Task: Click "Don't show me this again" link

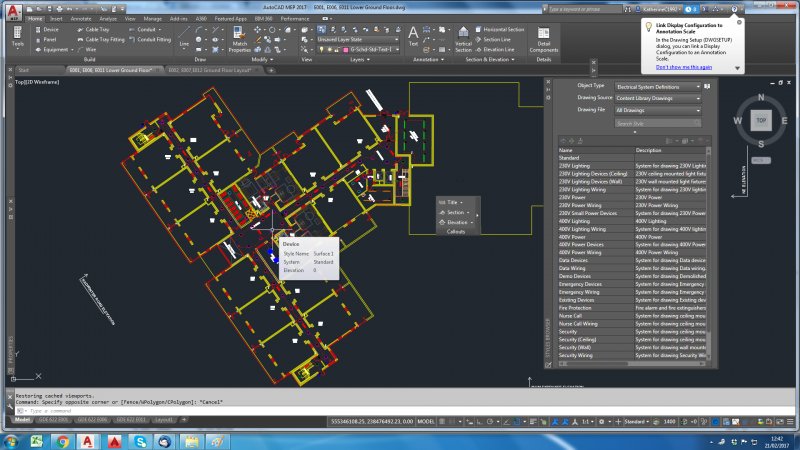Action: click(684, 67)
